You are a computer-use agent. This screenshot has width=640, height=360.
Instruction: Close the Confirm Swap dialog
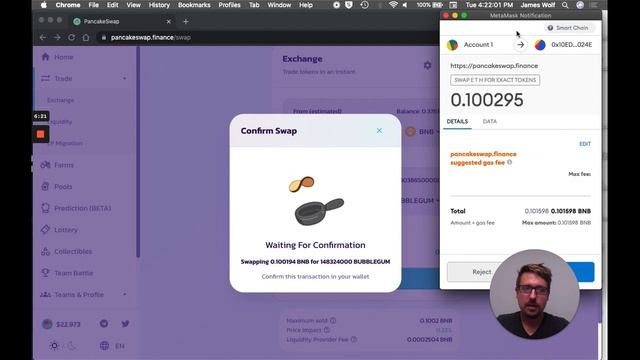point(379,131)
